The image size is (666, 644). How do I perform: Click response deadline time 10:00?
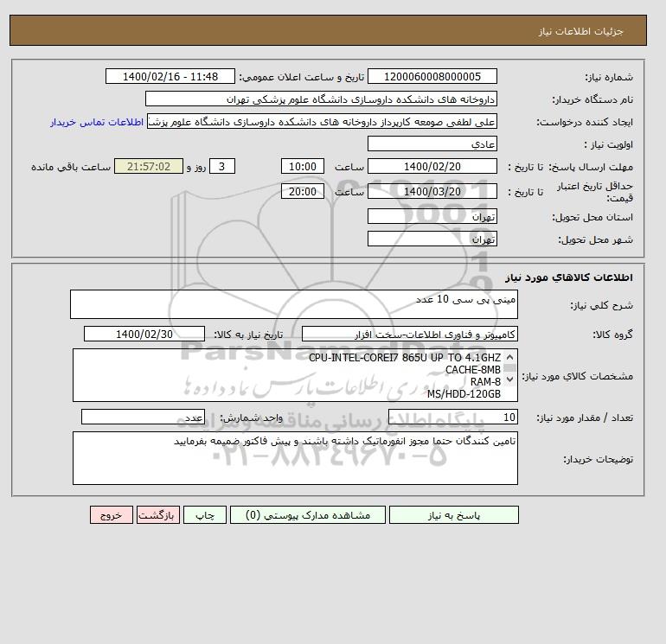[x=303, y=167]
